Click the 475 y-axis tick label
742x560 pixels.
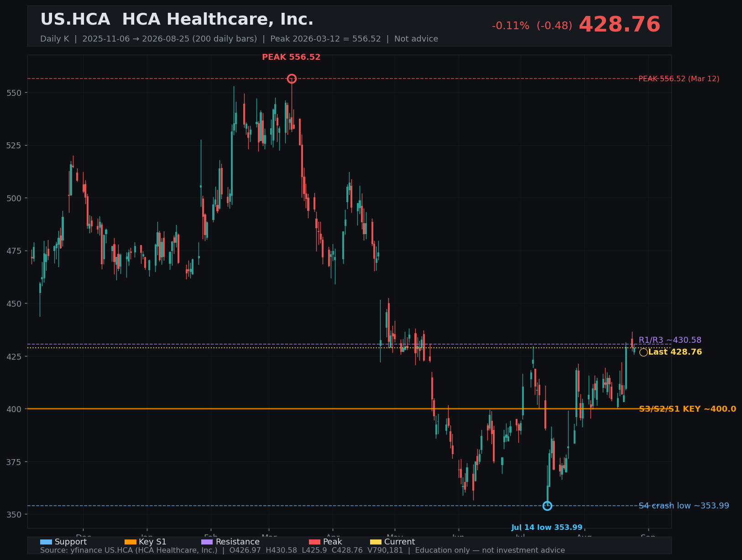pos(14,251)
